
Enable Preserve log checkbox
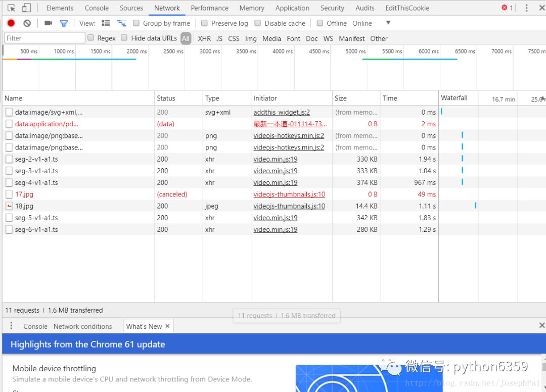click(204, 23)
